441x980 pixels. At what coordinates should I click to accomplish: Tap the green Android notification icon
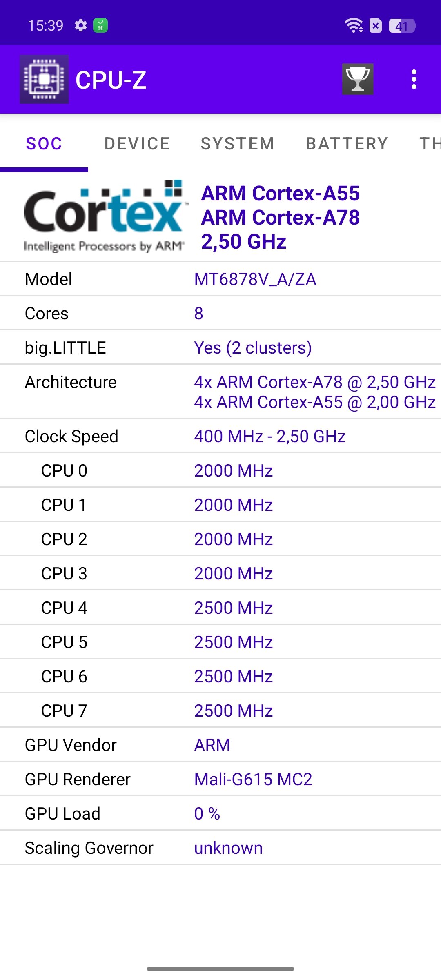click(100, 25)
